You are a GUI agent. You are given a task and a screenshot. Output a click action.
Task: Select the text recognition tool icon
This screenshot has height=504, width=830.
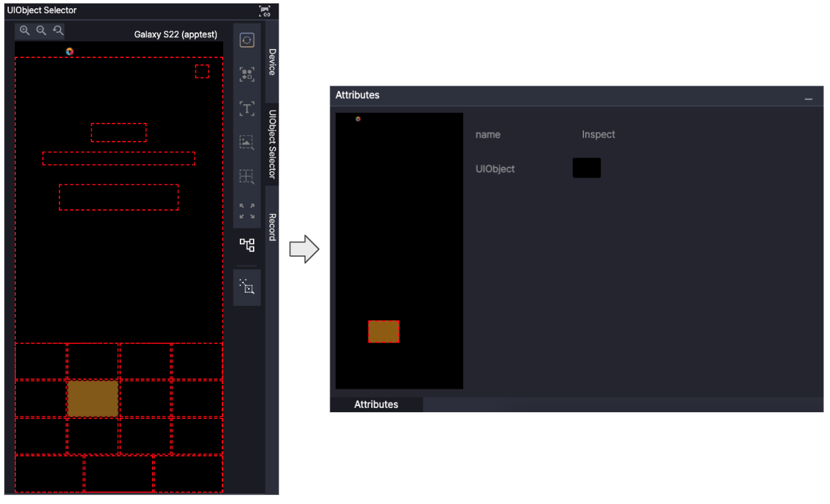coord(247,108)
